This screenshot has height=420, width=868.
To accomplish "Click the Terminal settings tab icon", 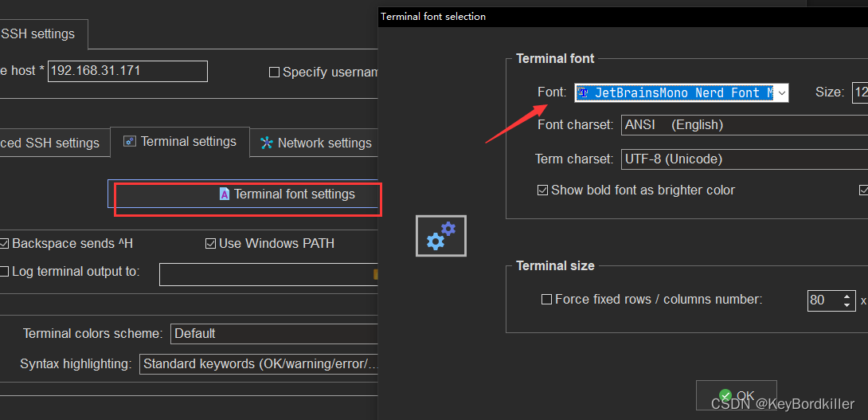I will point(130,142).
